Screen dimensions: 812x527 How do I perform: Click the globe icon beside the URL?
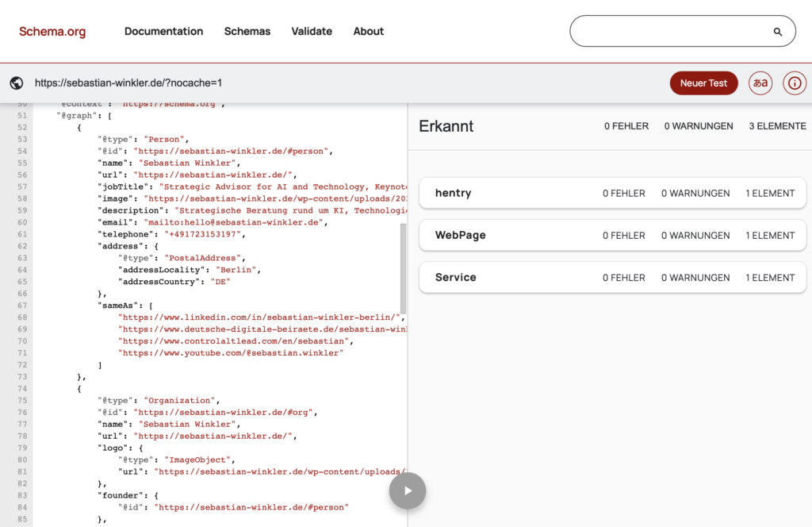(17, 83)
